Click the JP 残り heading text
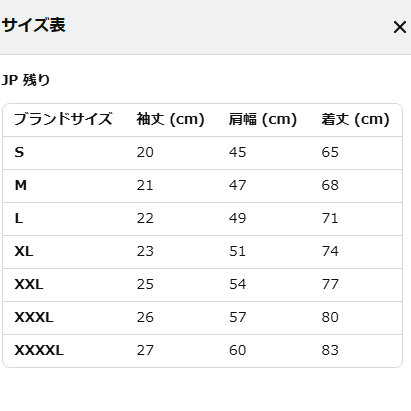411x411 pixels. tap(26, 80)
